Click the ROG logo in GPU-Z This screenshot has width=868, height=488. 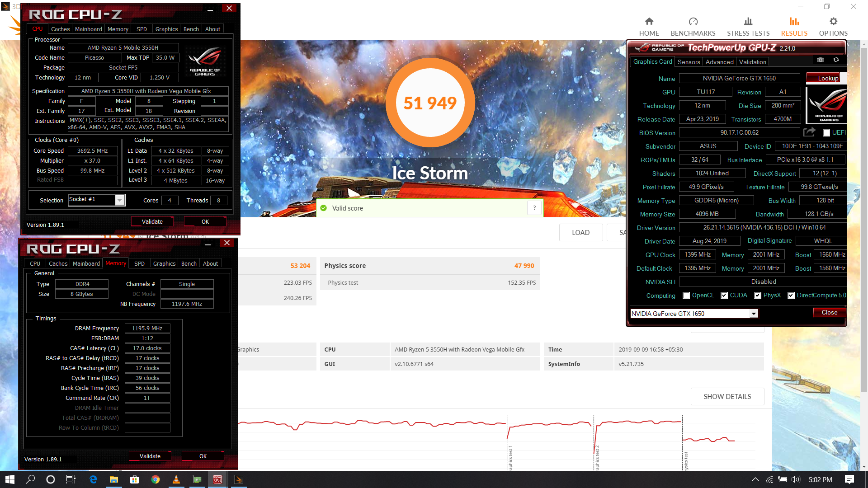[826, 105]
